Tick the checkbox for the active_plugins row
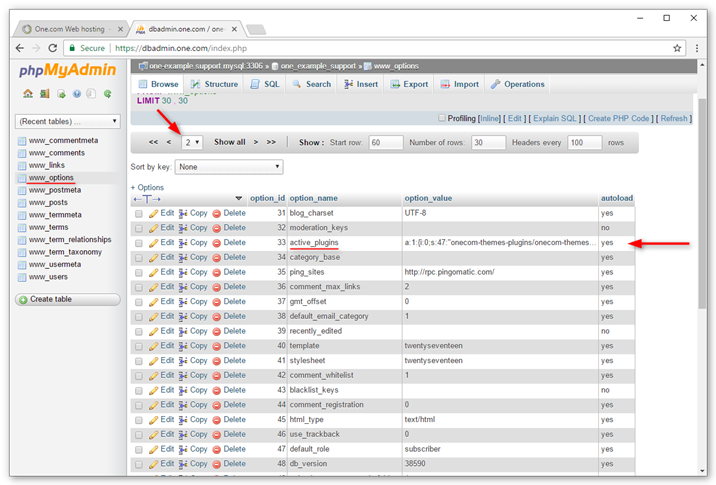The image size is (716, 485). coord(139,243)
